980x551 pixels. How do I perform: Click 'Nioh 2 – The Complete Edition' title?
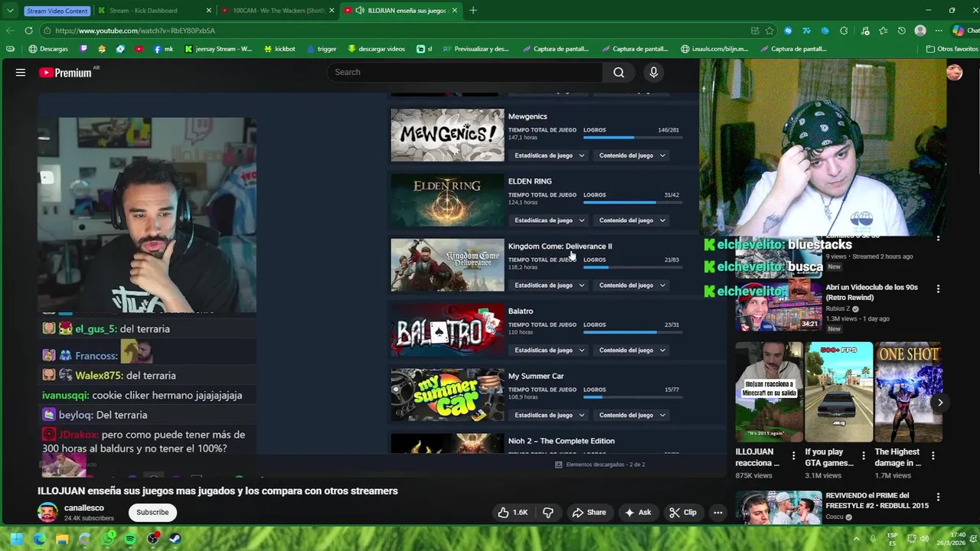click(561, 442)
